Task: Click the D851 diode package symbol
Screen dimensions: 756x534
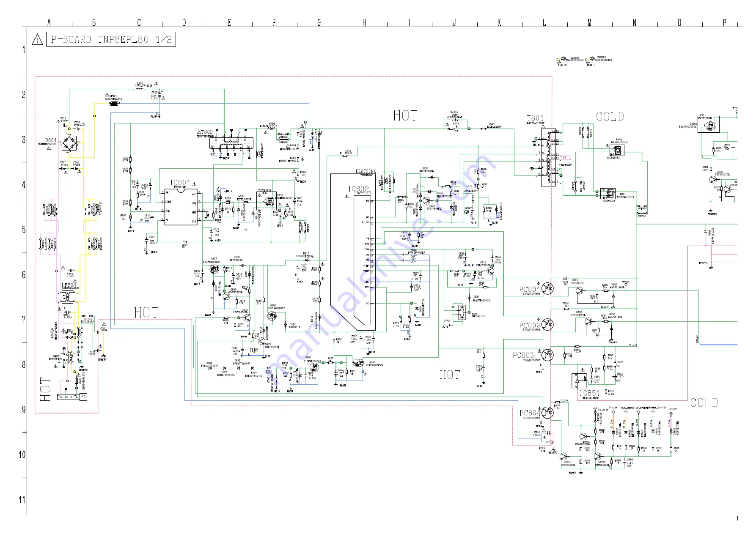Action: [x=608, y=193]
